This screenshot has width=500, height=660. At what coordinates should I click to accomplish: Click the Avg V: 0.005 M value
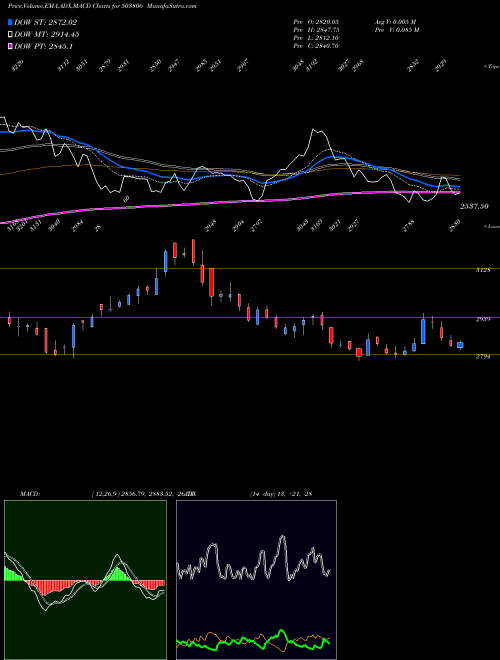(395, 21)
